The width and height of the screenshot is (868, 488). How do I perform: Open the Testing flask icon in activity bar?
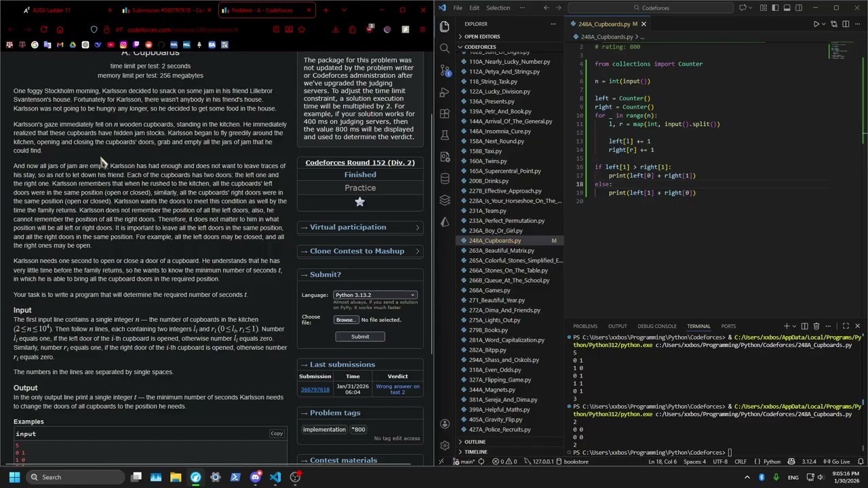point(445,135)
